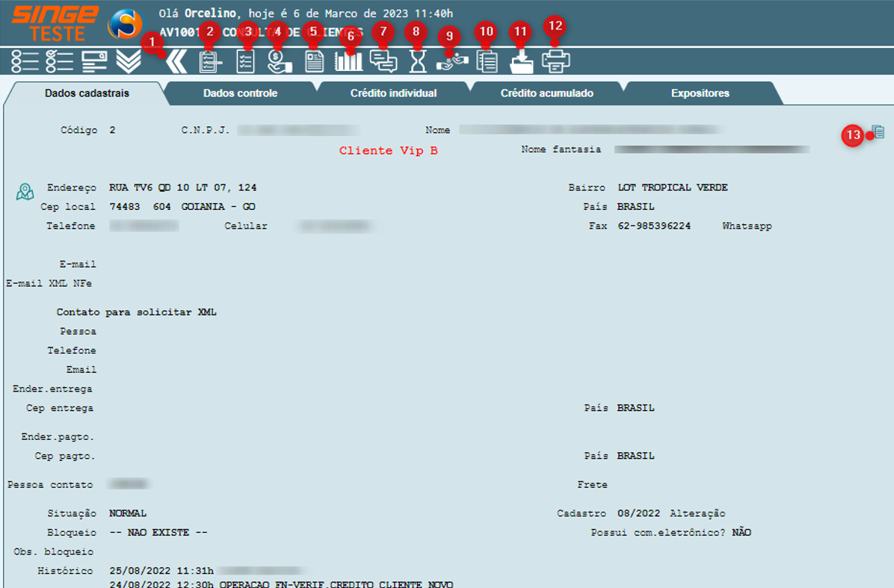Switch to the Dados controle tab

click(x=240, y=93)
